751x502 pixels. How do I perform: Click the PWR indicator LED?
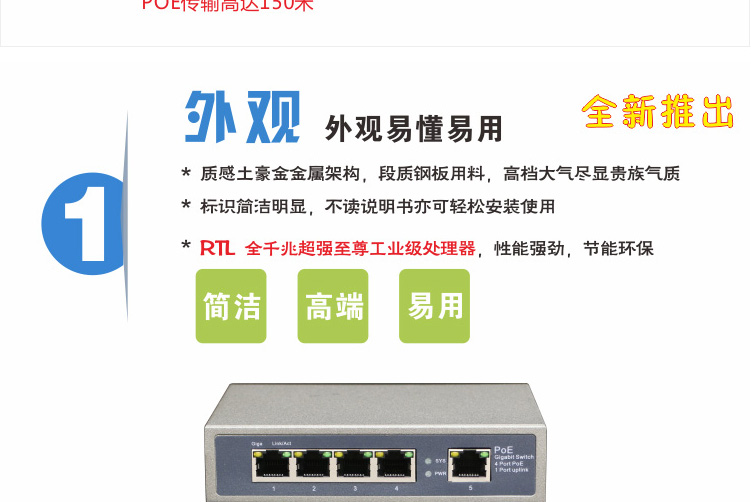pyautogui.click(x=429, y=474)
